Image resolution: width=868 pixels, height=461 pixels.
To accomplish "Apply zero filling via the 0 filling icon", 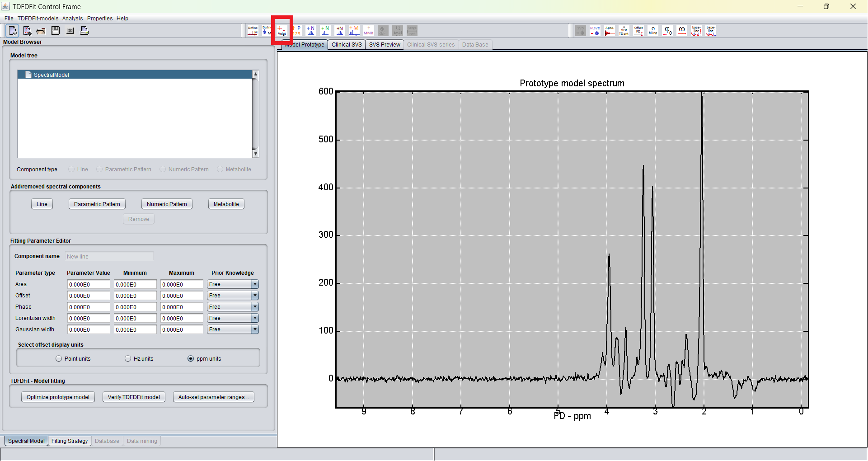I will (653, 31).
